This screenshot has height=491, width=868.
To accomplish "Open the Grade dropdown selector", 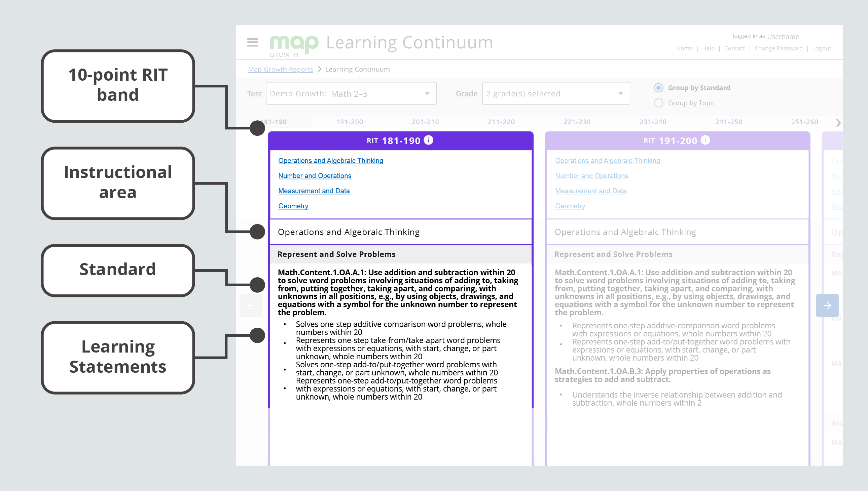I will 554,93.
